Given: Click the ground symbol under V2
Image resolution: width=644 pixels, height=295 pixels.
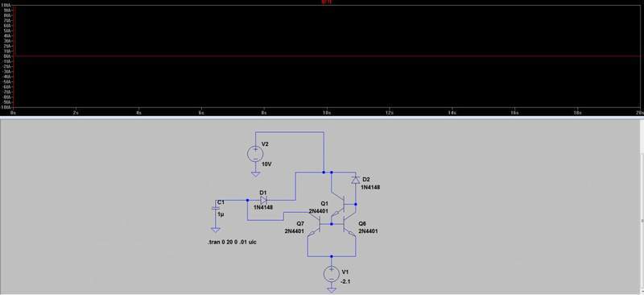Looking at the screenshot, I should 255,174.
